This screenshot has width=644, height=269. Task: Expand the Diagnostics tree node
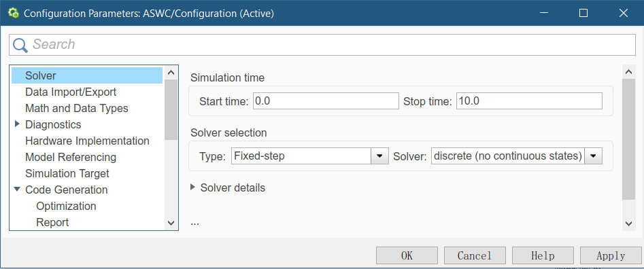[x=17, y=124]
